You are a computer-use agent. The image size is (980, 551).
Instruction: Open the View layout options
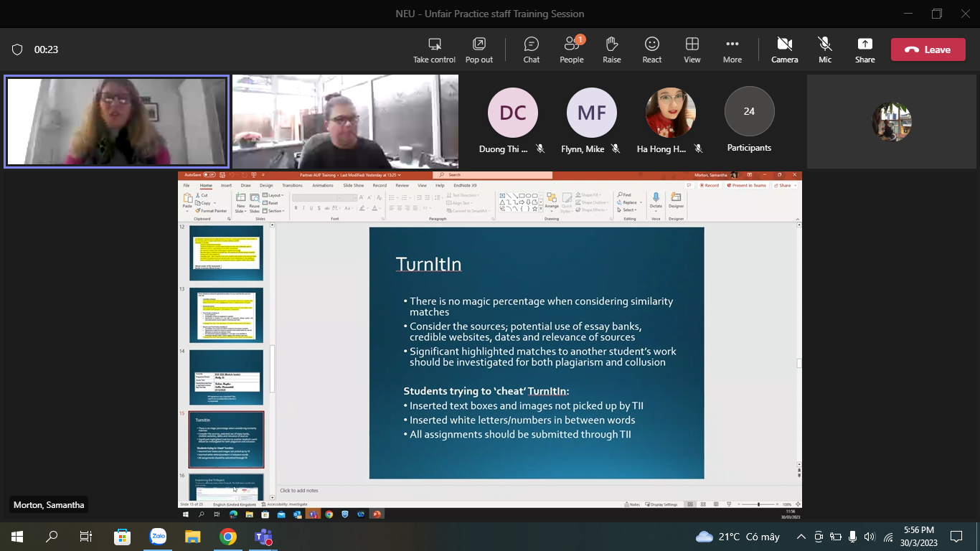[x=692, y=50]
